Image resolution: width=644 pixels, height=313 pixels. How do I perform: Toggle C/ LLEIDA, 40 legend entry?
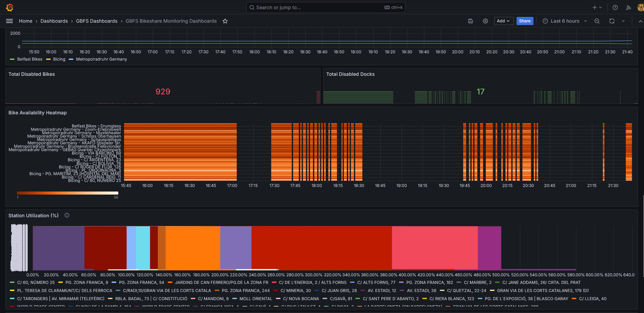(x=593, y=299)
